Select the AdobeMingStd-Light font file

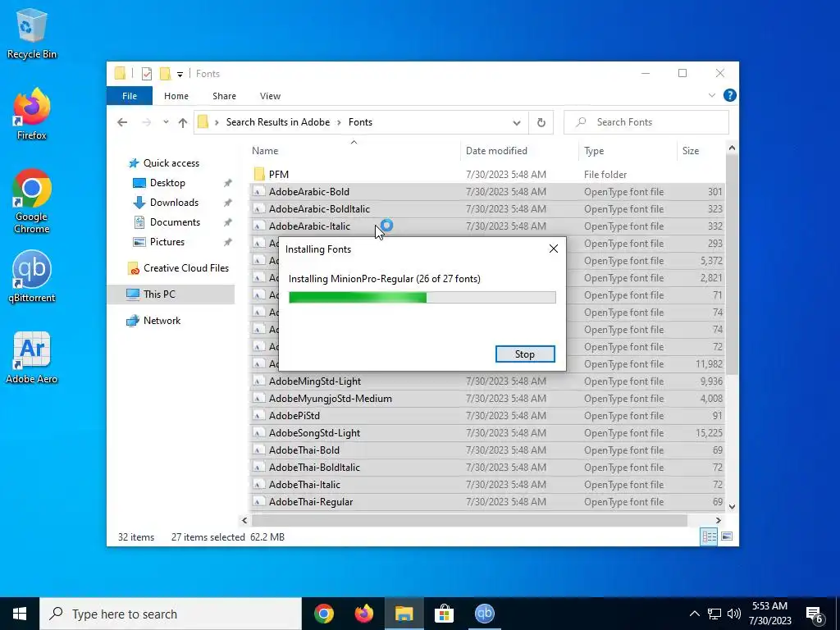click(487, 381)
